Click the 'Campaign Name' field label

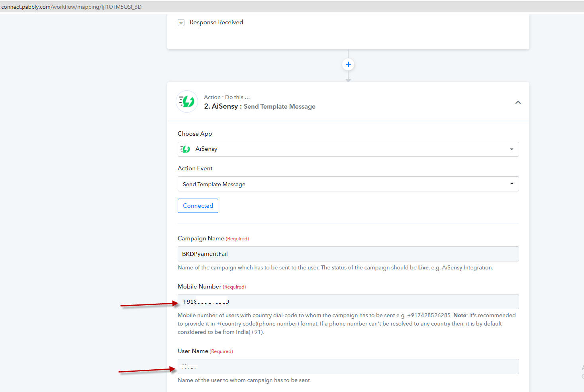point(201,238)
